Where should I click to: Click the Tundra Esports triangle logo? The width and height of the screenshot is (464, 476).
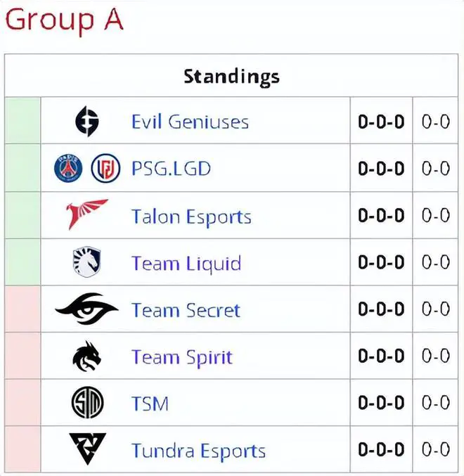tap(88, 449)
